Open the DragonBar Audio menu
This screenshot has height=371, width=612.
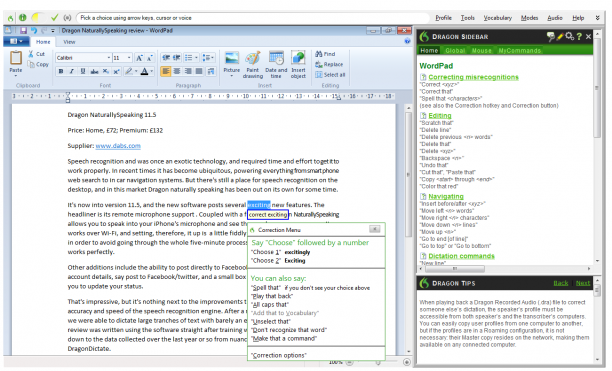click(555, 18)
